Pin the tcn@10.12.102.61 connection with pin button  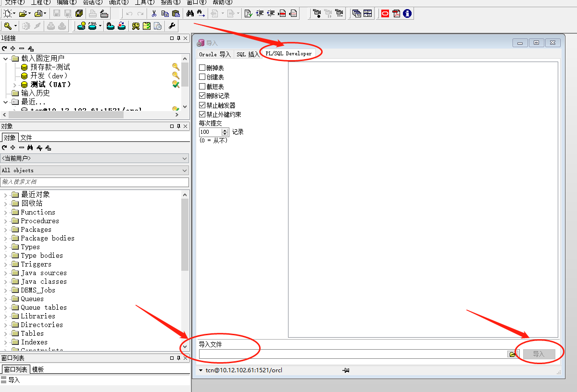point(346,371)
